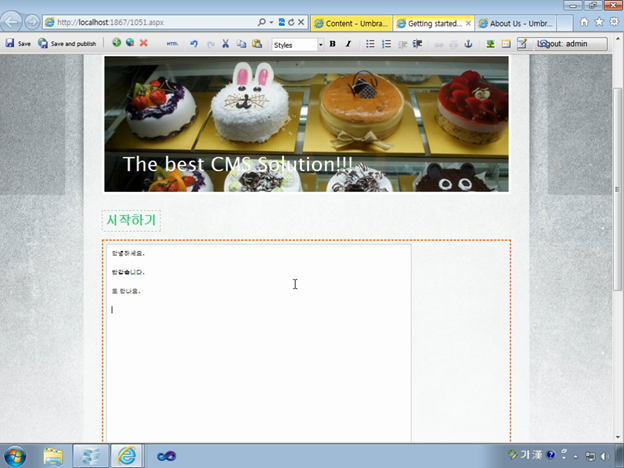The height and width of the screenshot is (468, 624).
Task: Click inside the rich text body editor
Action: click(259, 342)
